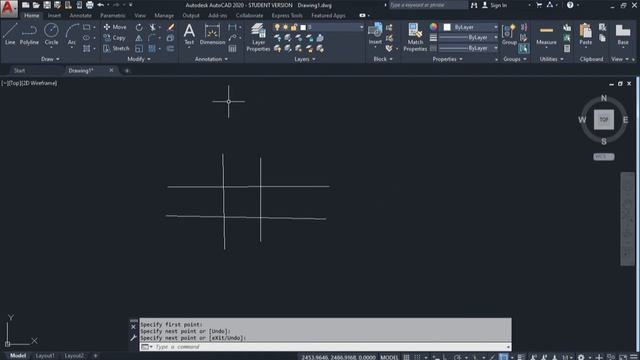640x360 pixels.
Task: Switch to the Insert ribbon tab
Action: (54, 16)
